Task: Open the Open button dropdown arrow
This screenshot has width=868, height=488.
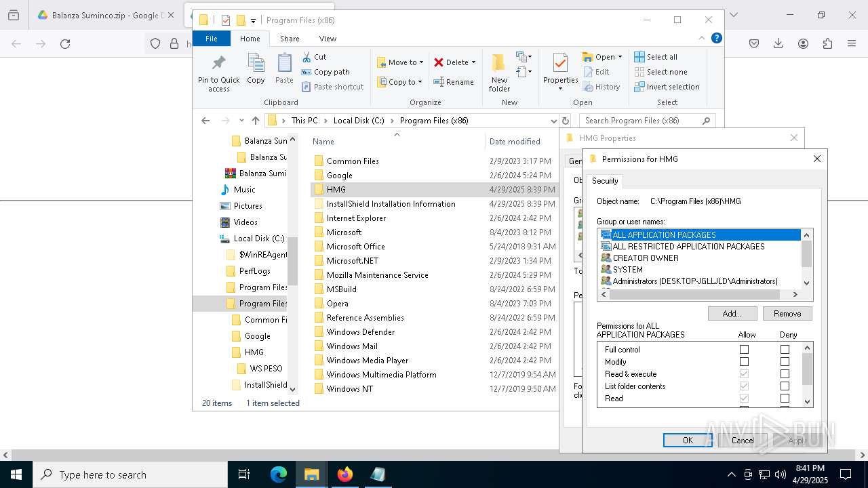Action: [620, 57]
